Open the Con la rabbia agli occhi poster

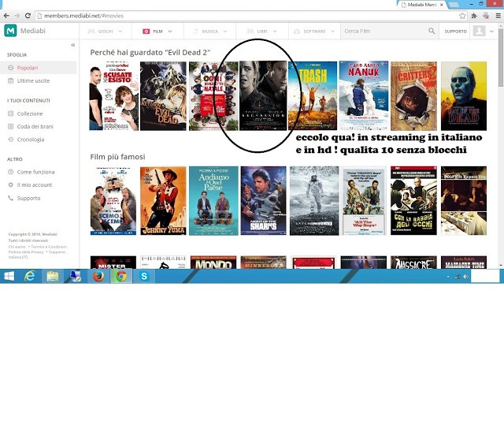pos(413,201)
